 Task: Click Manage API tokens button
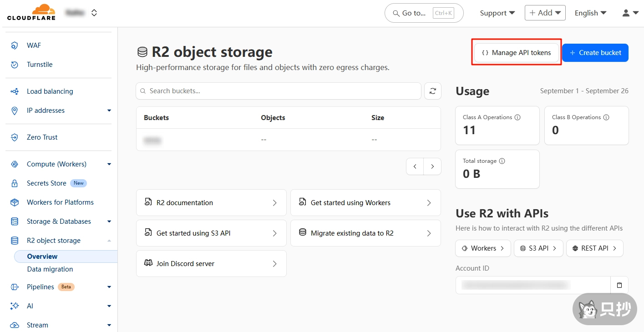(x=516, y=53)
